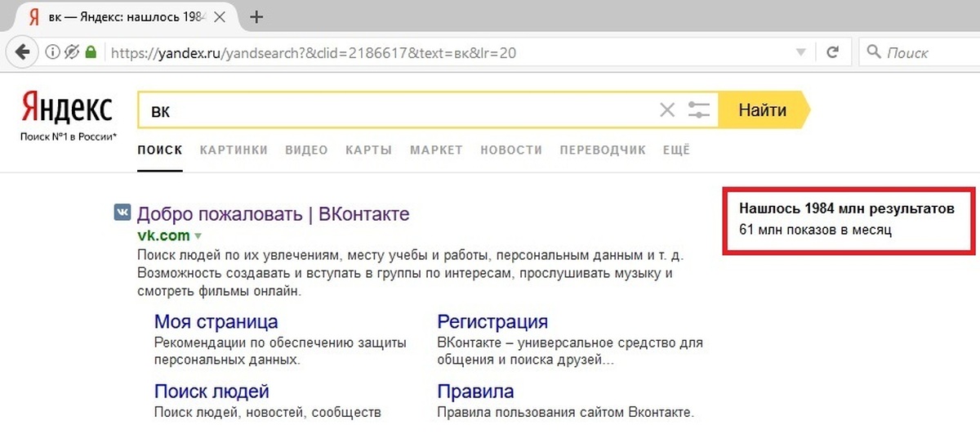The height and width of the screenshot is (439, 980).
Task: Open site info icon in address bar
Action: coord(52,52)
